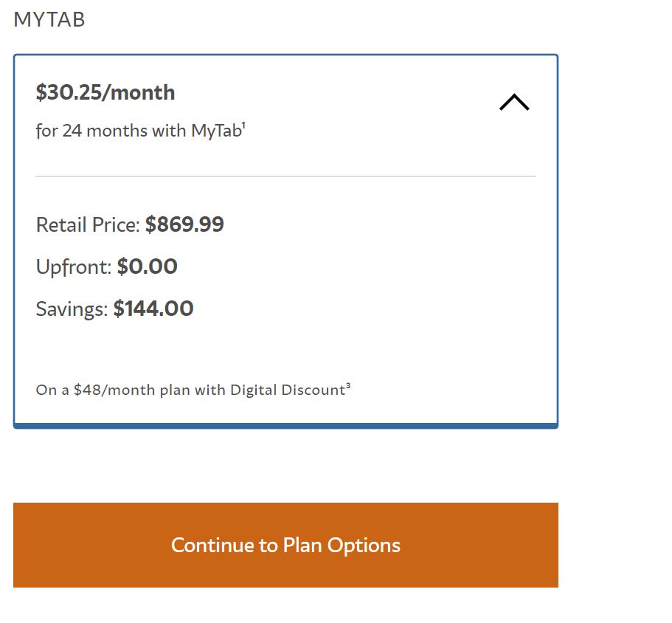672x623 pixels.
Task: Select the $30.25/month price heading
Action: pos(105,92)
